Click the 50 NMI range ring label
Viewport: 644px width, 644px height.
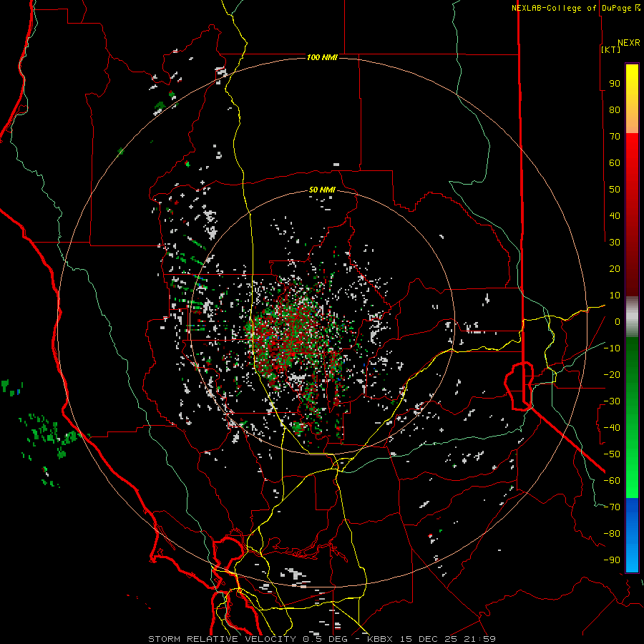tap(322, 190)
